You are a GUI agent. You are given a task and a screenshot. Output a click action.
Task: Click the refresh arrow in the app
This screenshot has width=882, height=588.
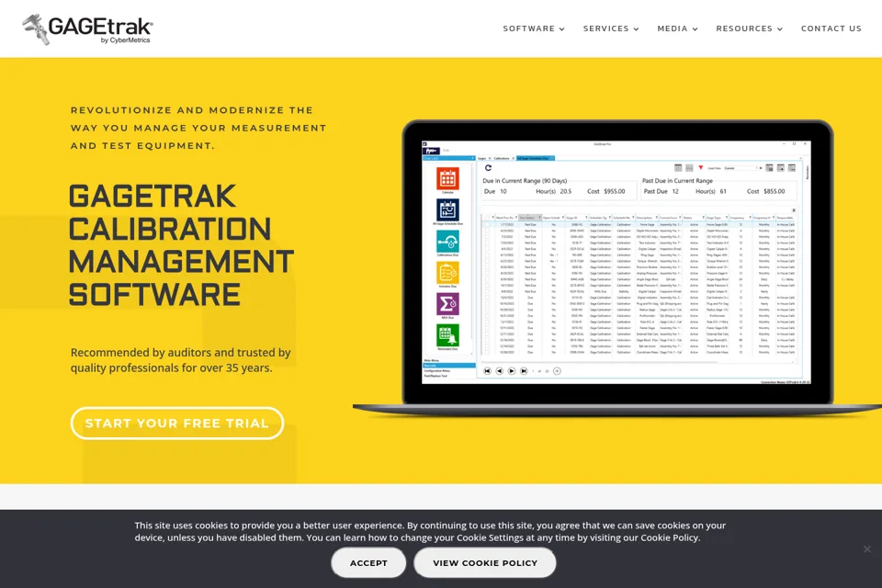(488, 168)
